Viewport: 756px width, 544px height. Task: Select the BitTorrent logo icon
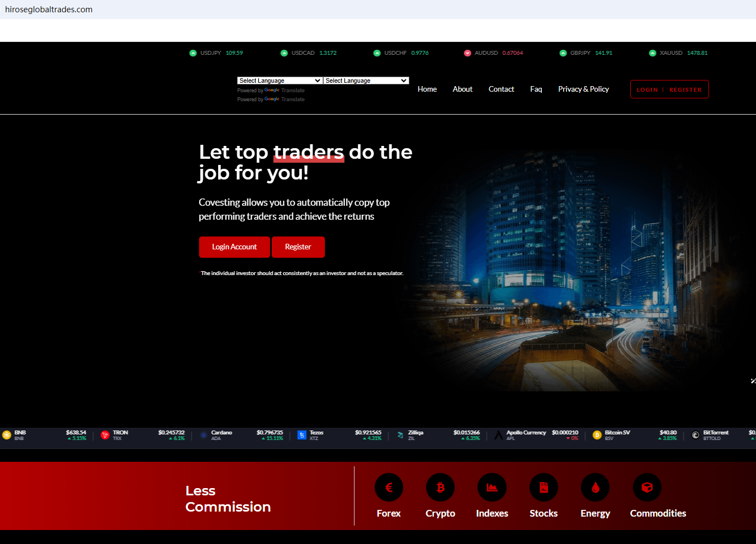click(x=696, y=435)
